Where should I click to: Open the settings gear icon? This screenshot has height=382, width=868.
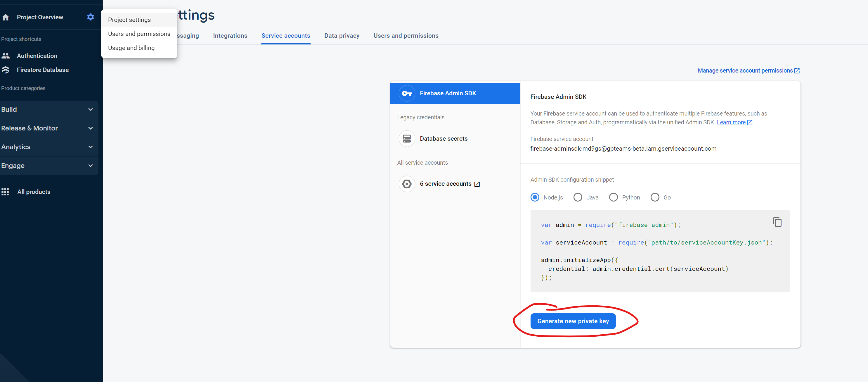pyautogui.click(x=90, y=17)
